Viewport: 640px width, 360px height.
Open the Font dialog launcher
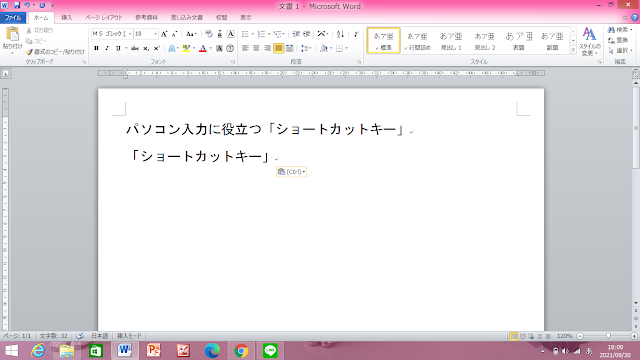pyautogui.click(x=233, y=62)
